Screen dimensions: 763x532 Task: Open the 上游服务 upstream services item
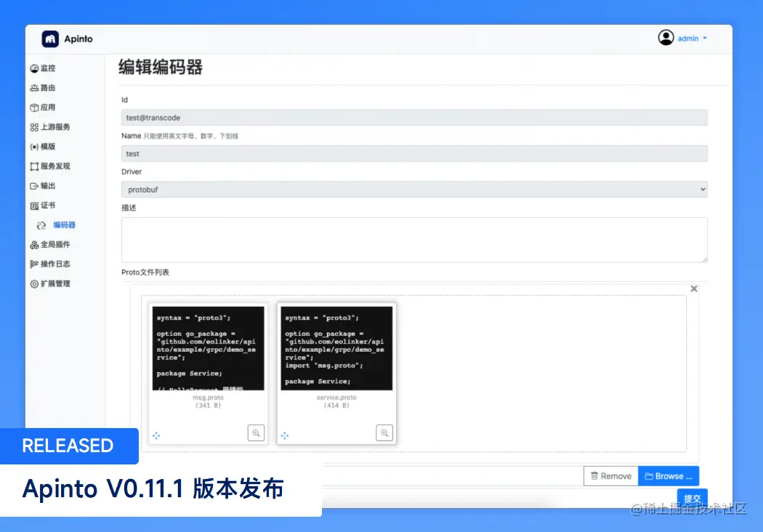click(50, 127)
